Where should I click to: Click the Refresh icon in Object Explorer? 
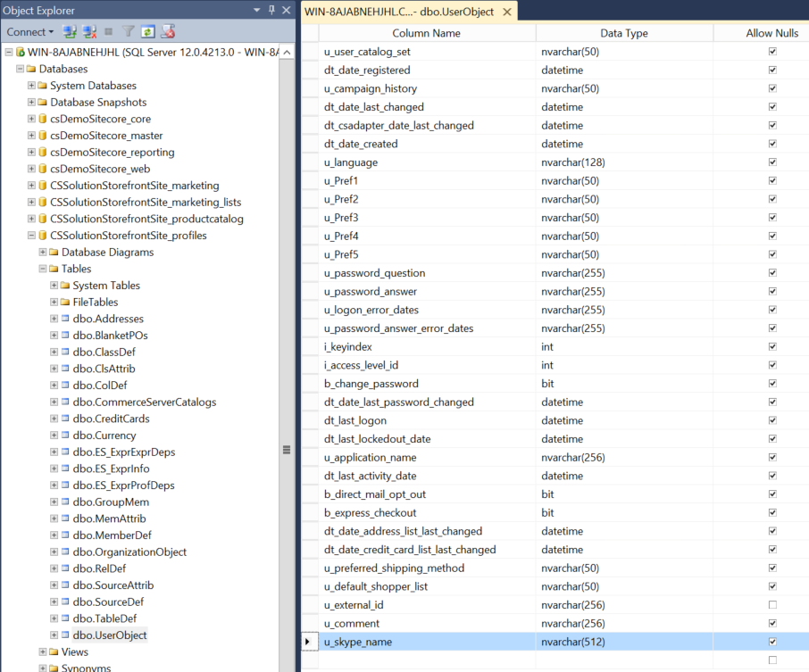[148, 32]
